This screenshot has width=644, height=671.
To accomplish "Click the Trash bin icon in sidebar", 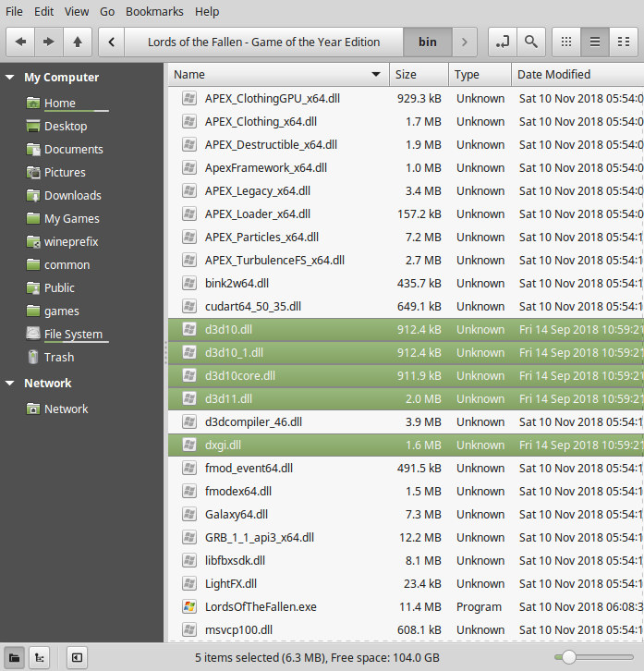I will 33,358.
